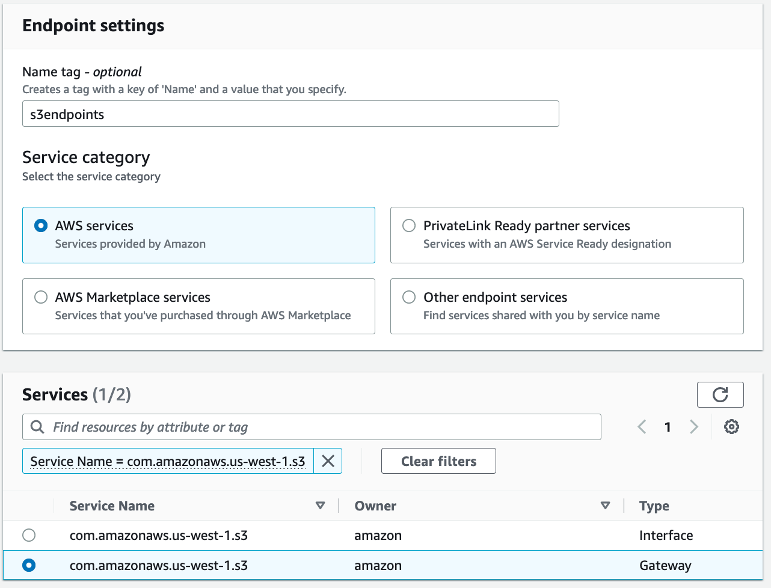The height and width of the screenshot is (588, 772).
Task: Go to the next page arrow
Action: pos(694,427)
